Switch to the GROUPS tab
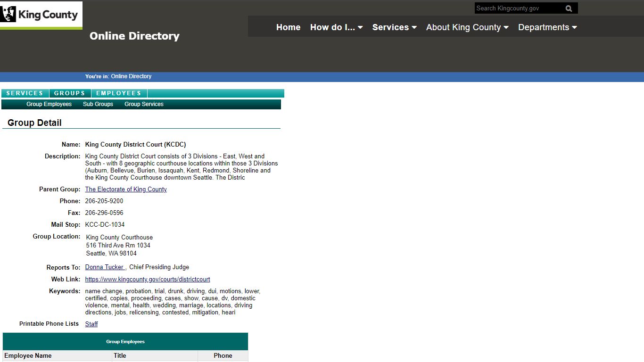This screenshot has width=644, height=362. coord(70,93)
